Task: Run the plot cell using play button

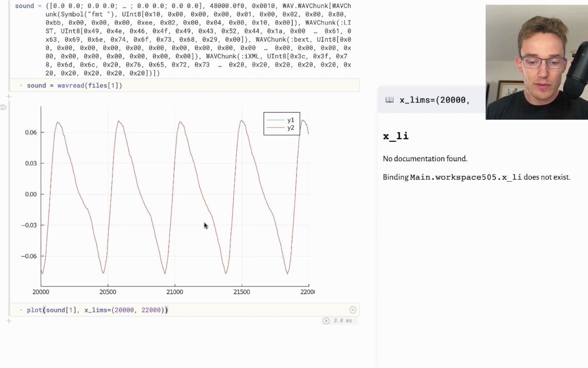Action: point(326,321)
